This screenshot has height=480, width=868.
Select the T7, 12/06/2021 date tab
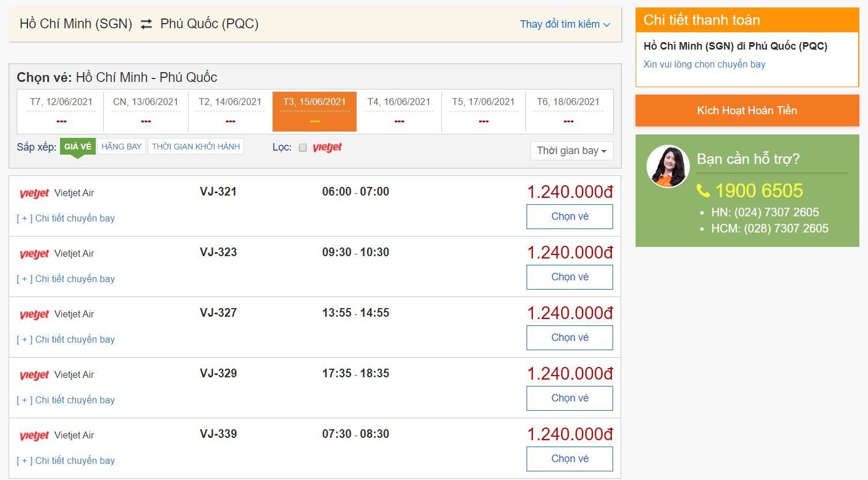click(x=61, y=111)
